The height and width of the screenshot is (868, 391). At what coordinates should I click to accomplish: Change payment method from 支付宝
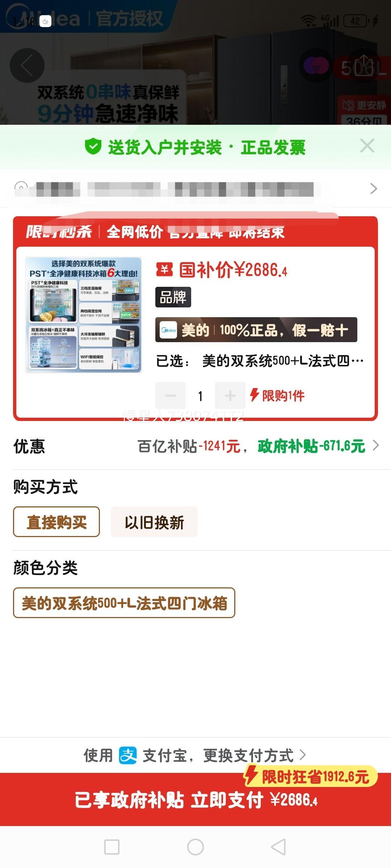click(x=248, y=756)
